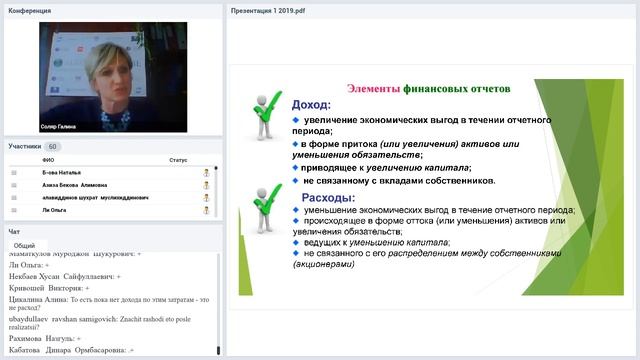The image size is (640, 360).
Task: Click the chat messages scrollbar handle
Action: (x=218, y=350)
